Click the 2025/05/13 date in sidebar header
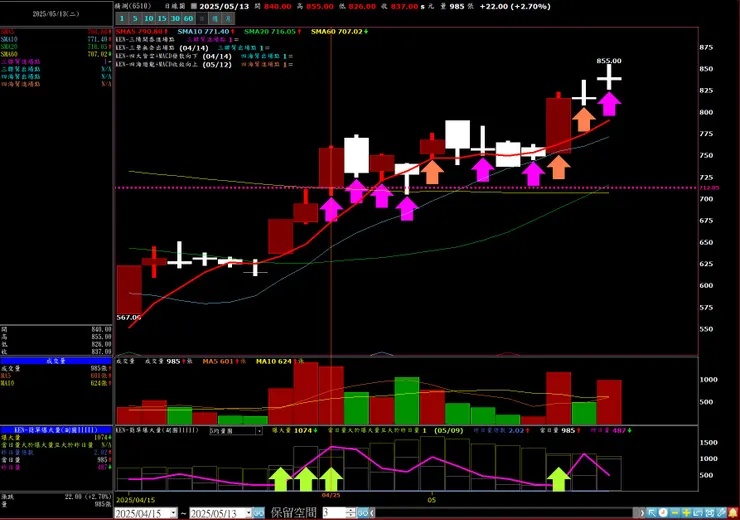The image size is (740, 520). (56, 14)
